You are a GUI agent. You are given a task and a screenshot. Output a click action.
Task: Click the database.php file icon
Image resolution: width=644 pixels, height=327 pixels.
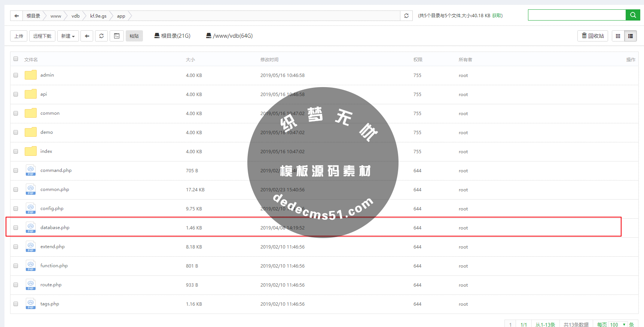pyautogui.click(x=31, y=228)
